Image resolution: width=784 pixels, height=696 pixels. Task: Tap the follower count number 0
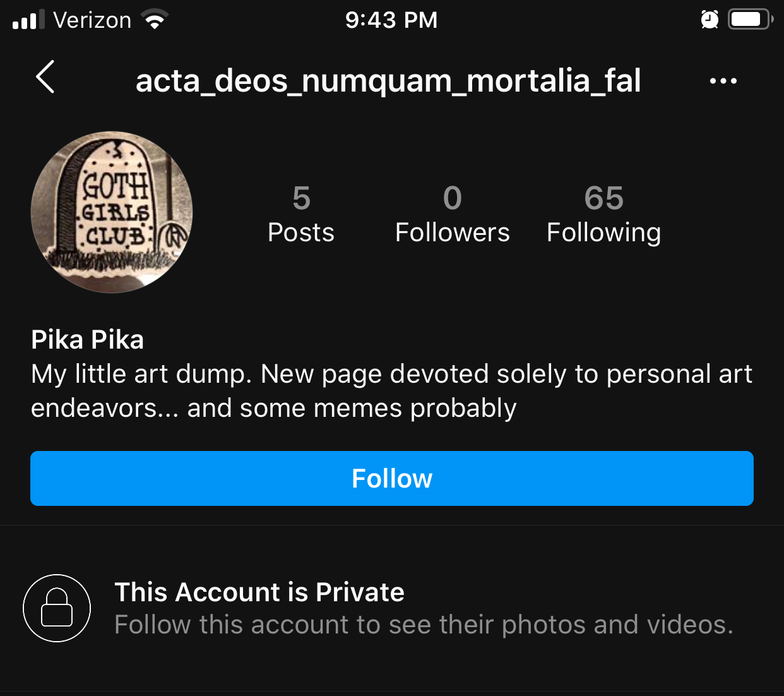tap(452, 198)
